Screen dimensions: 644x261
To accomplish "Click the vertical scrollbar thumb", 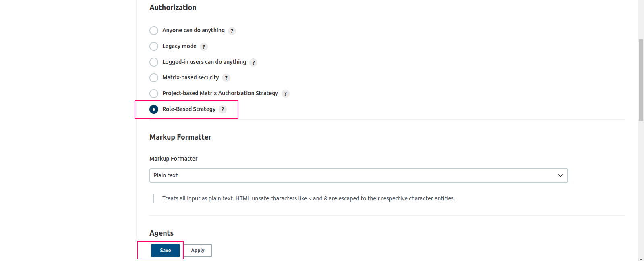I will click(x=641, y=80).
